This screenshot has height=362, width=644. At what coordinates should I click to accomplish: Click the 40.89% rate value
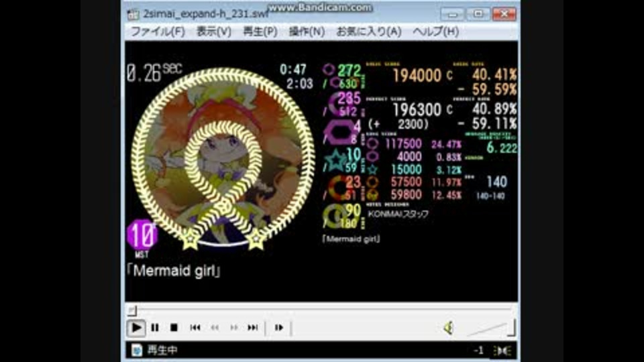click(494, 109)
